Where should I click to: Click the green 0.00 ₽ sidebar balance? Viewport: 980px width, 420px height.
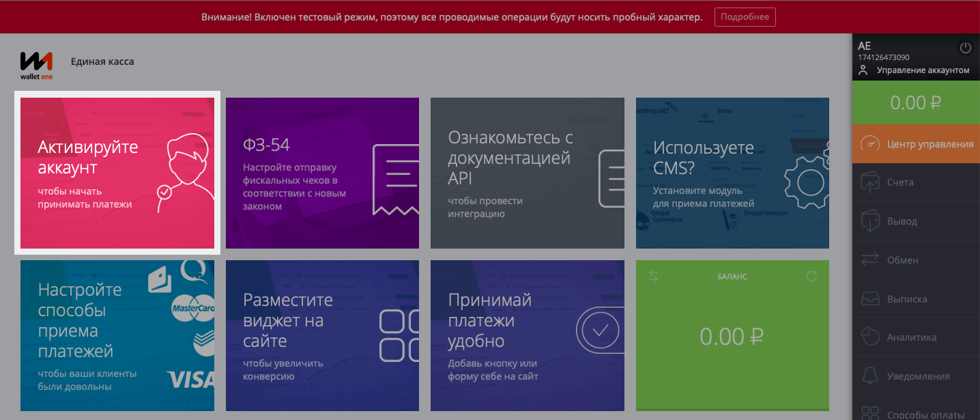point(916,102)
